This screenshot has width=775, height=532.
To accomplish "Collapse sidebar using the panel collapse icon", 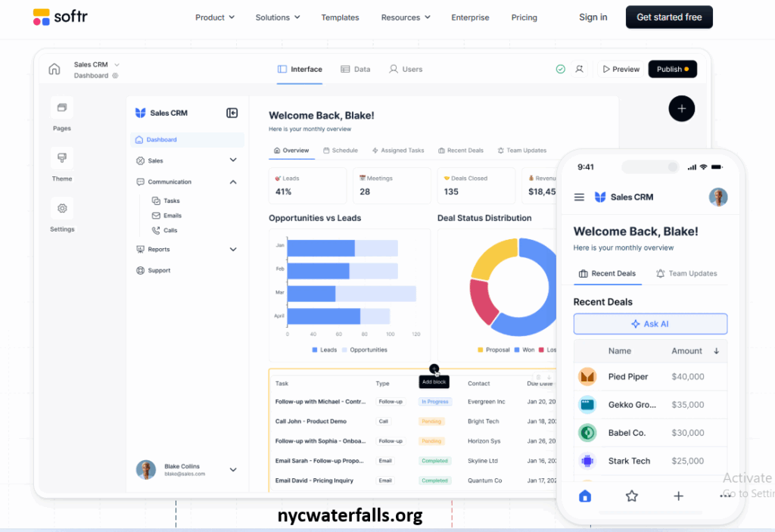I will (x=232, y=113).
